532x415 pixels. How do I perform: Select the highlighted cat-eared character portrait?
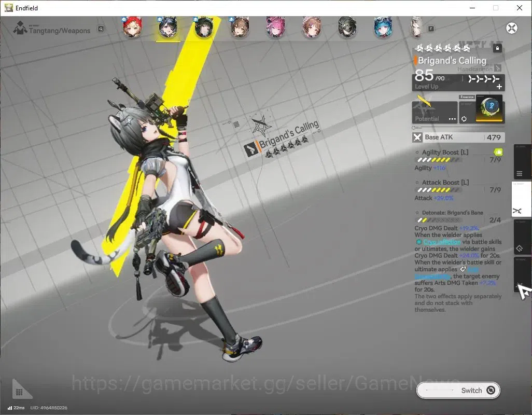[x=168, y=27]
